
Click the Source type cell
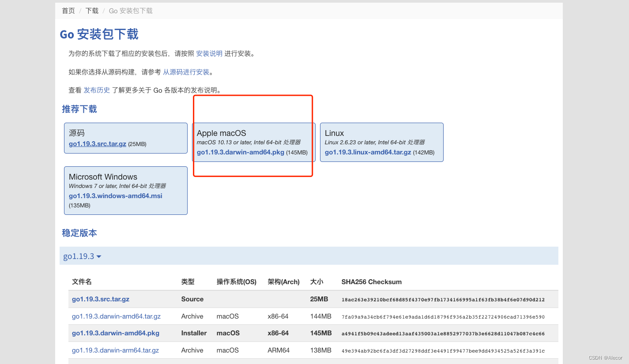tap(192, 299)
